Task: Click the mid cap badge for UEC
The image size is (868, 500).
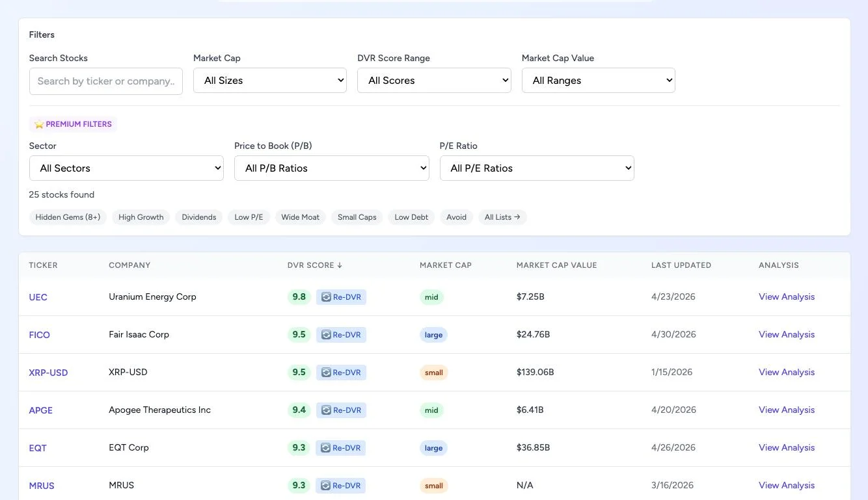Action: pos(431,297)
